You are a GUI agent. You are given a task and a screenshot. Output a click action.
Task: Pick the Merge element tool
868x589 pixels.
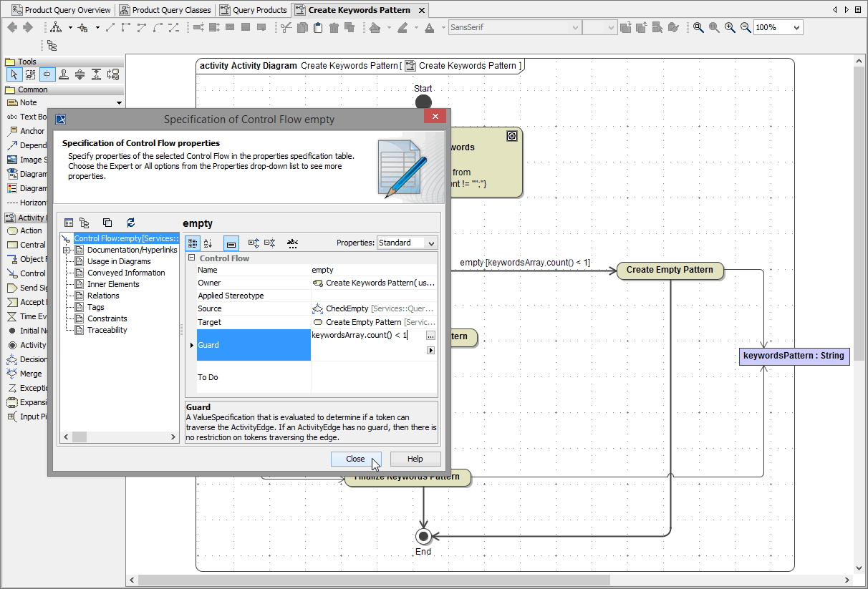(27, 374)
